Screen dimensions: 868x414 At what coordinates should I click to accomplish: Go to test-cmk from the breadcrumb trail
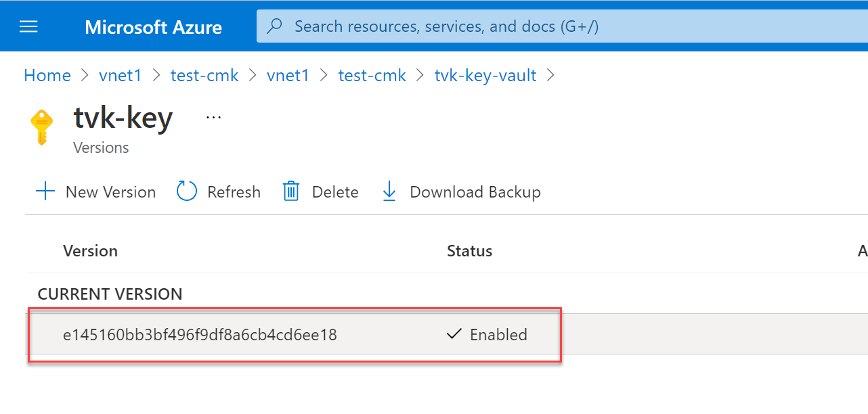click(204, 75)
